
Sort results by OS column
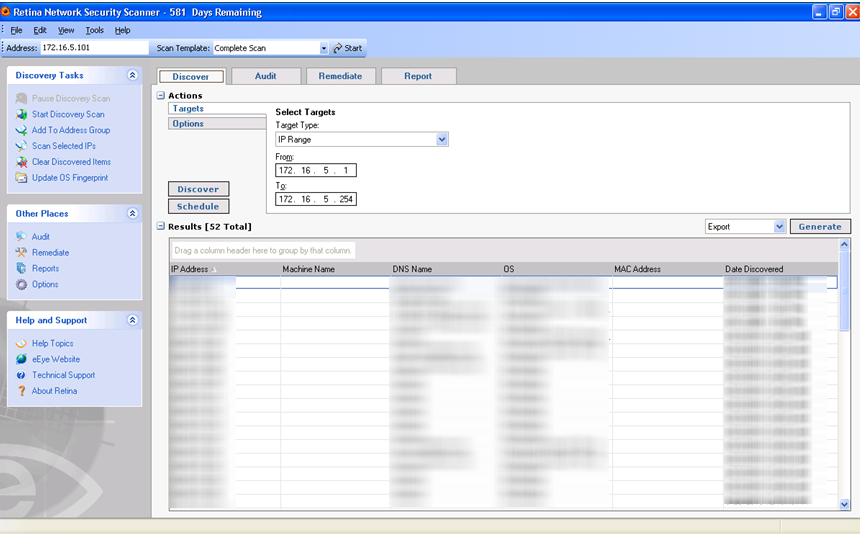coord(556,269)
